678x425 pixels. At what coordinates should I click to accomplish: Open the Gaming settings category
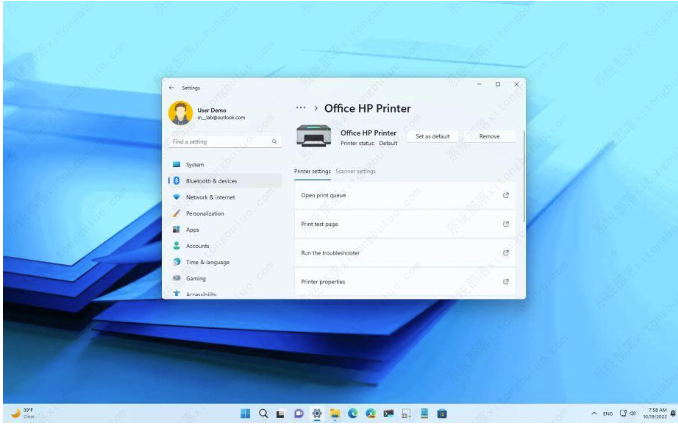tap(225, 278)
